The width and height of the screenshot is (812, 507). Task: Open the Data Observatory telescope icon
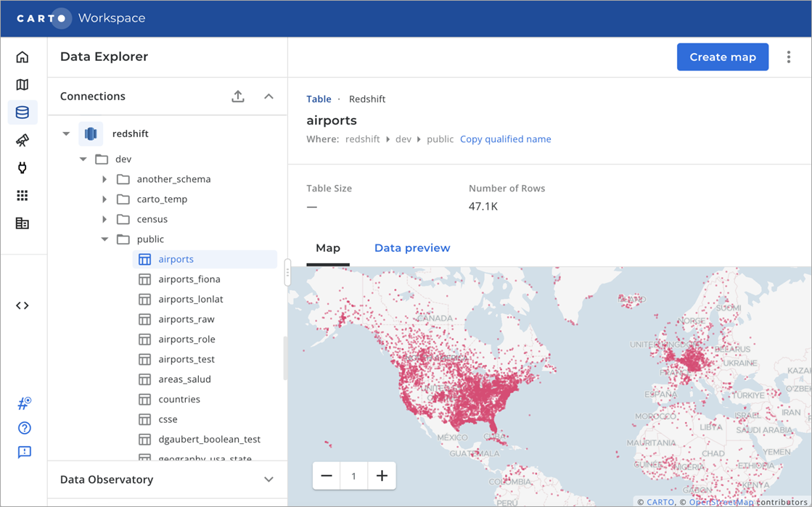(22, 140)
